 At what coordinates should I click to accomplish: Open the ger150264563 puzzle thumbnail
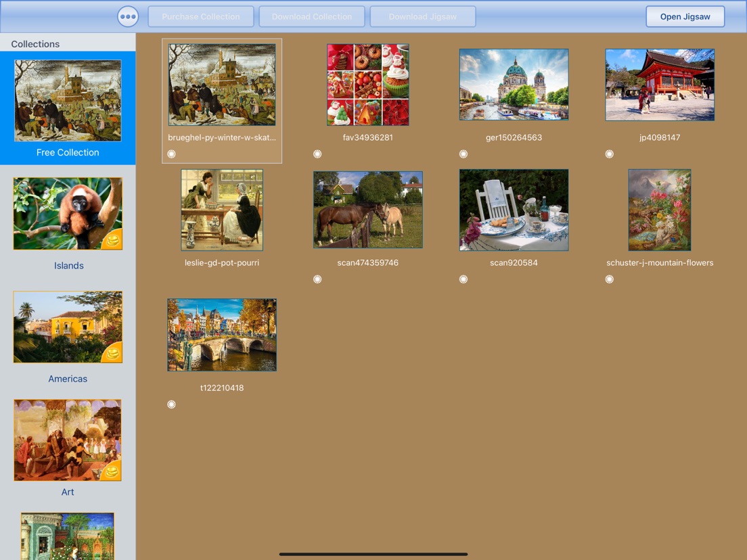[x=514, y=84]
